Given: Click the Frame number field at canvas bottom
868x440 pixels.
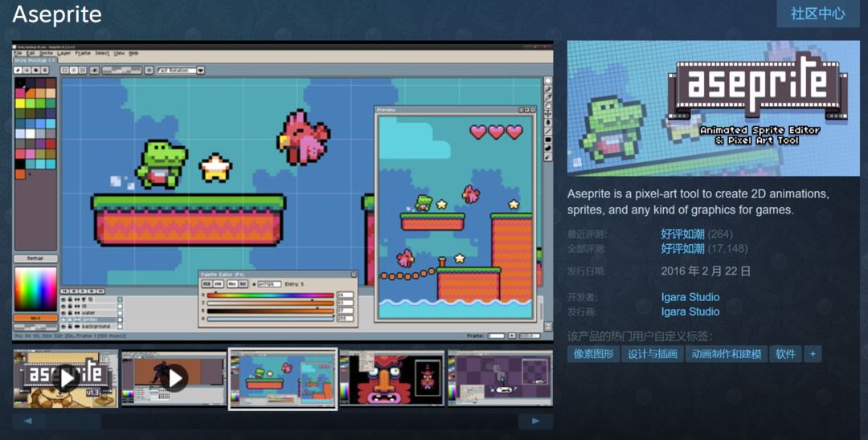Looking at the screenshot, I should click(x=496, y=336).
